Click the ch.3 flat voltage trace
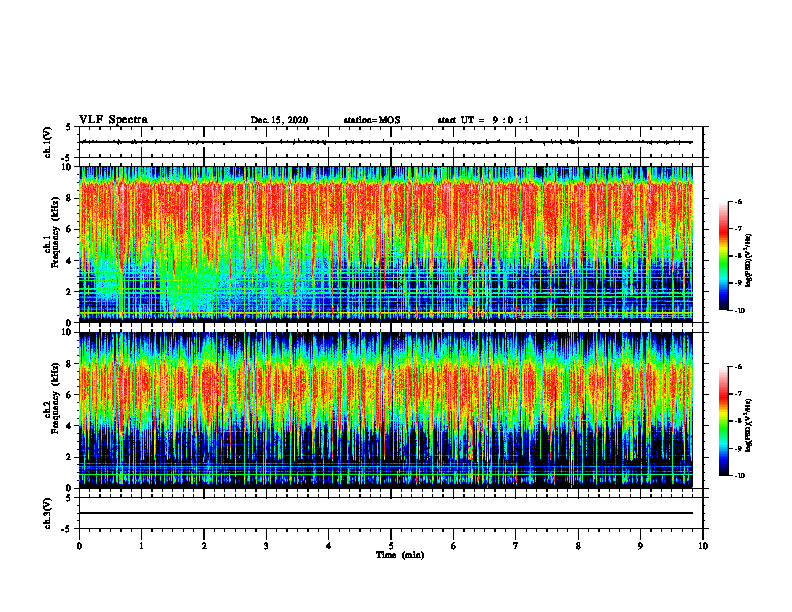Image resolution: width=792 pixels, height=612 pixels. [386, 513]
